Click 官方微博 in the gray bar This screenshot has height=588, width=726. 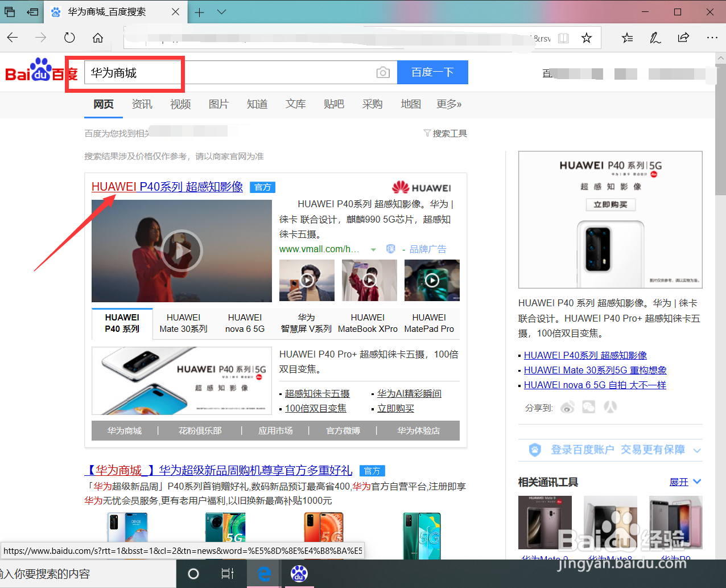click(343, 431)
